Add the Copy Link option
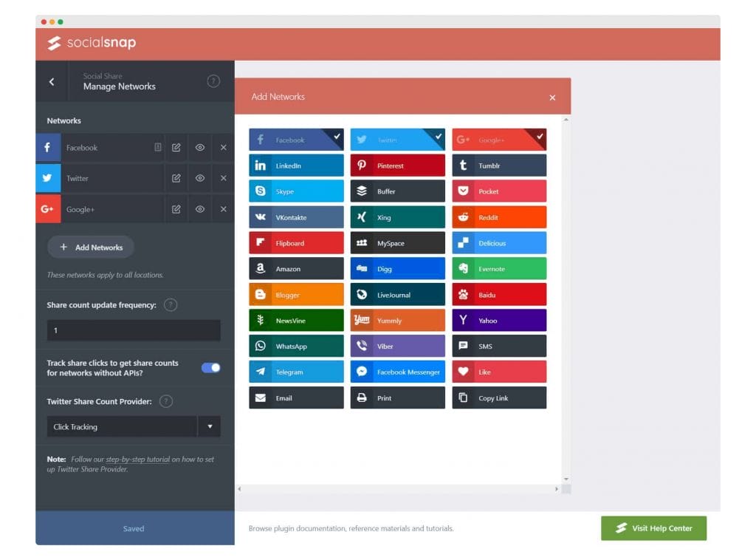 499,397
